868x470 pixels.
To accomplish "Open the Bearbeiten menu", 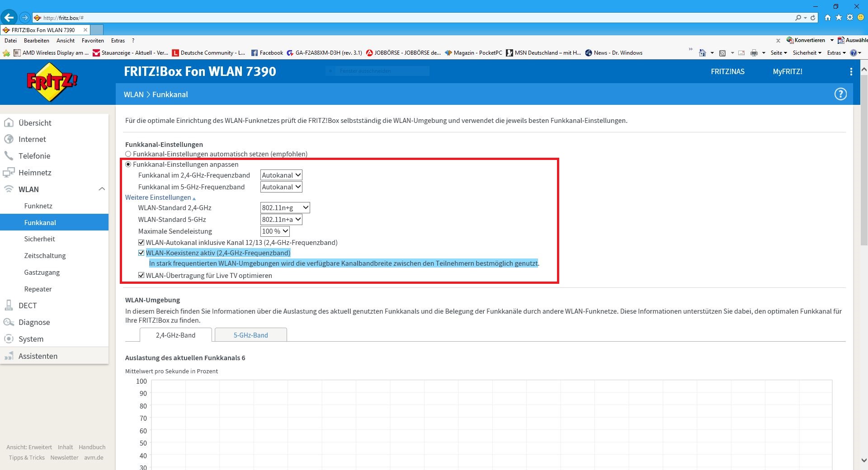I will pos(37,40).
